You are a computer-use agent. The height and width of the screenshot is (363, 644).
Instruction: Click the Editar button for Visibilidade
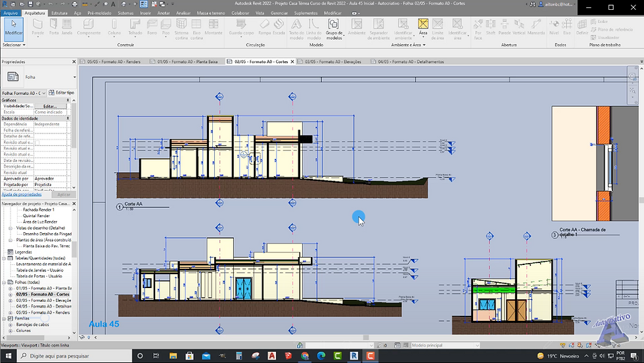click(x=51, y=106)
